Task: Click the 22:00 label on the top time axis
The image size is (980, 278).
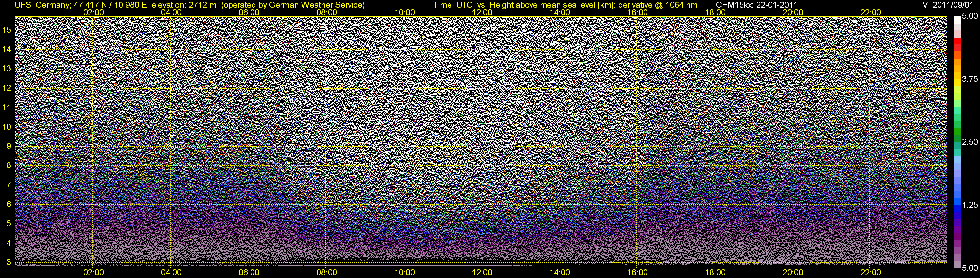Action: point(871,12)
